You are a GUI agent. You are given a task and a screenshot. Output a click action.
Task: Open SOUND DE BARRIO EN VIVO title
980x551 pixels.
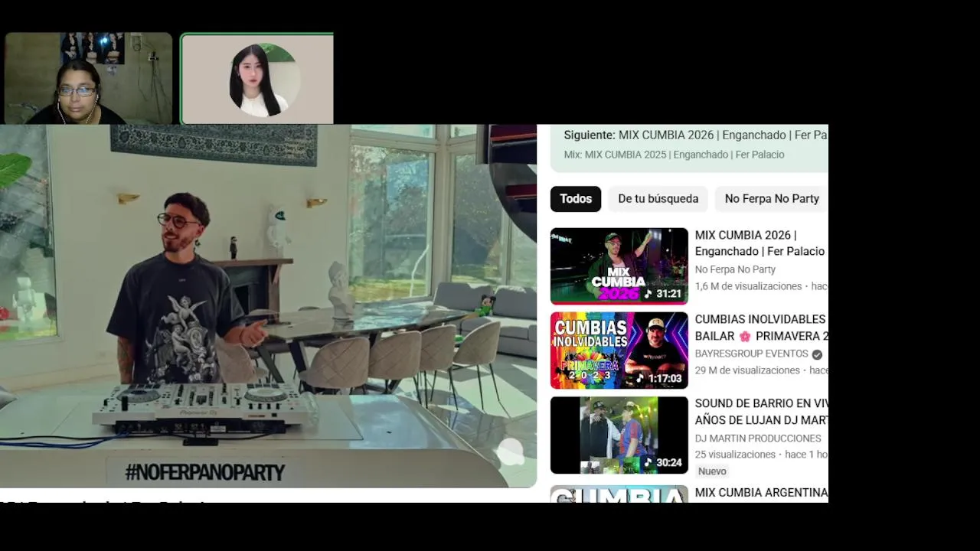click(761, 412)
